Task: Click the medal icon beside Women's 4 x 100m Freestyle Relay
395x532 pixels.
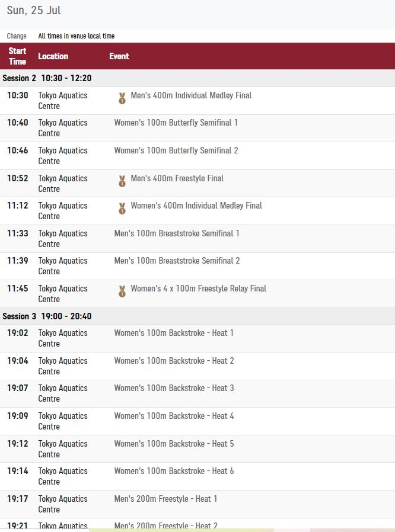Action: pyautogui.click(x=122, y=291)
